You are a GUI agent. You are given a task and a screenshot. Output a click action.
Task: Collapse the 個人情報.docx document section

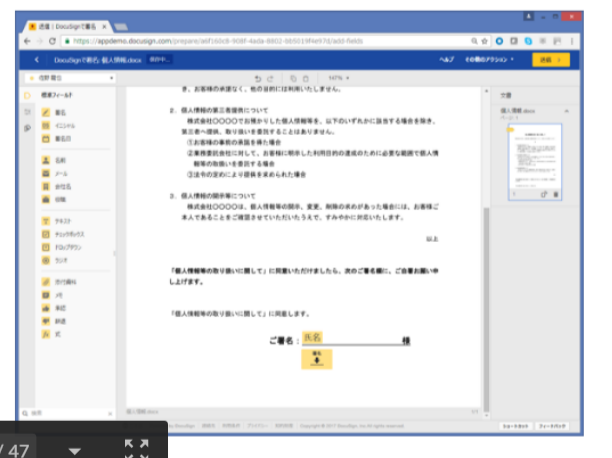tap(566, 108)
